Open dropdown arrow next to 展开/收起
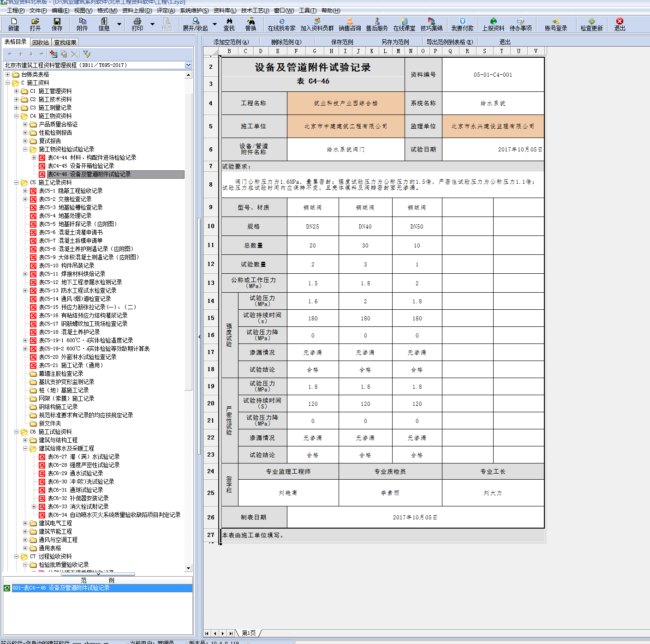The image size is (650, 644). pos(215,24)
